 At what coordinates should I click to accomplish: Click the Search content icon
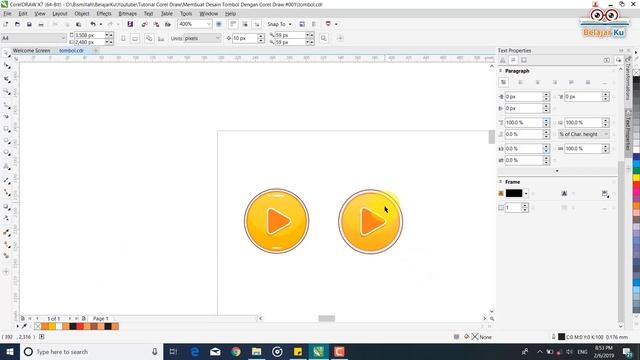(x=130, y=24)
